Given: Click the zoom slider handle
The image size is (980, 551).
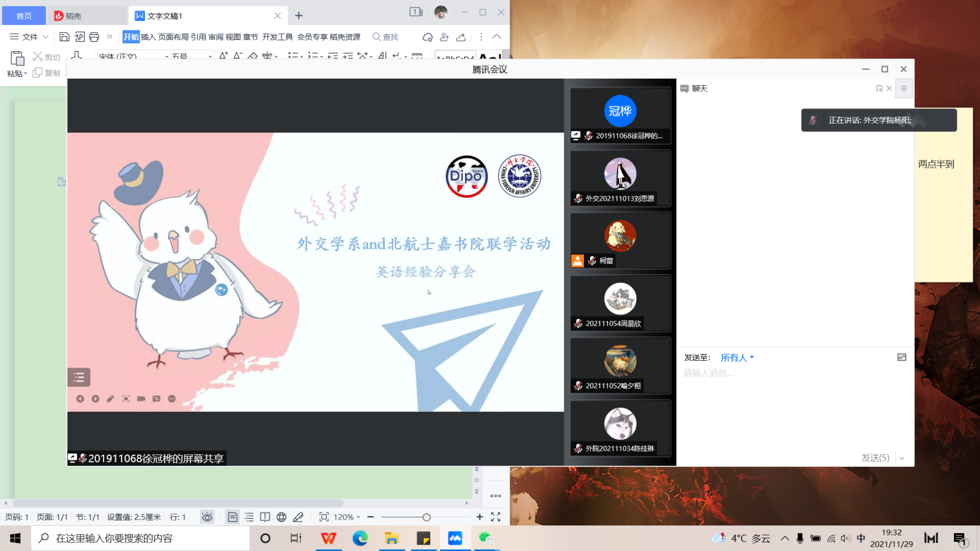Looking at the screenshot, I should click(x=427, y=517).
